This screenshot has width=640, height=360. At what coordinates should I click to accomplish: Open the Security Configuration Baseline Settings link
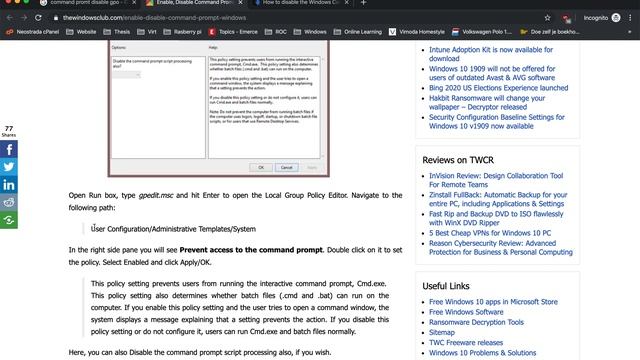tap(497, 122)
